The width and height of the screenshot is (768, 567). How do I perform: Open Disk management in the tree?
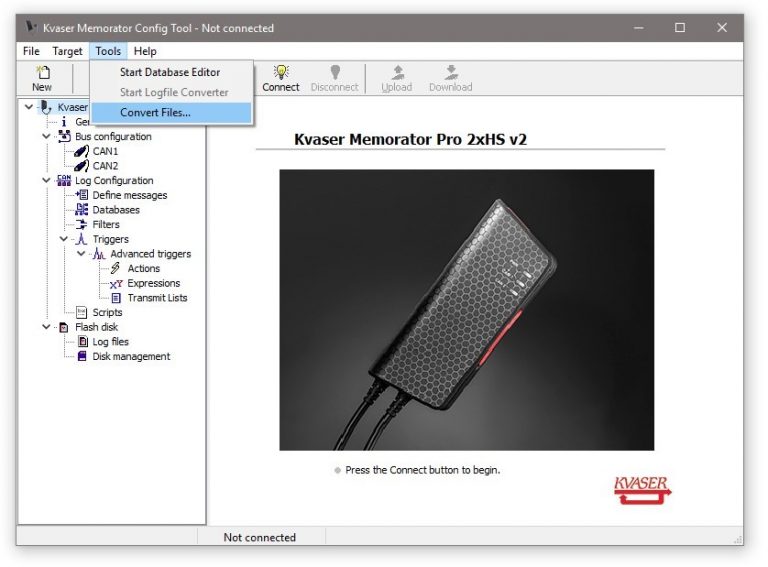tap(131, 357)
